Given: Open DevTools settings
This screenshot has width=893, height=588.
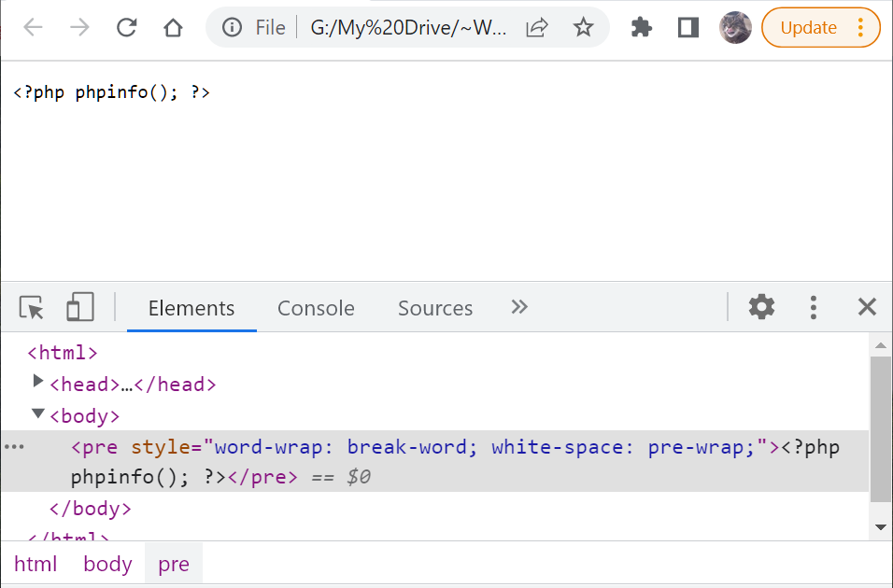Looking at the screenshot, I should pyautogui.click(x=761, y=307).
